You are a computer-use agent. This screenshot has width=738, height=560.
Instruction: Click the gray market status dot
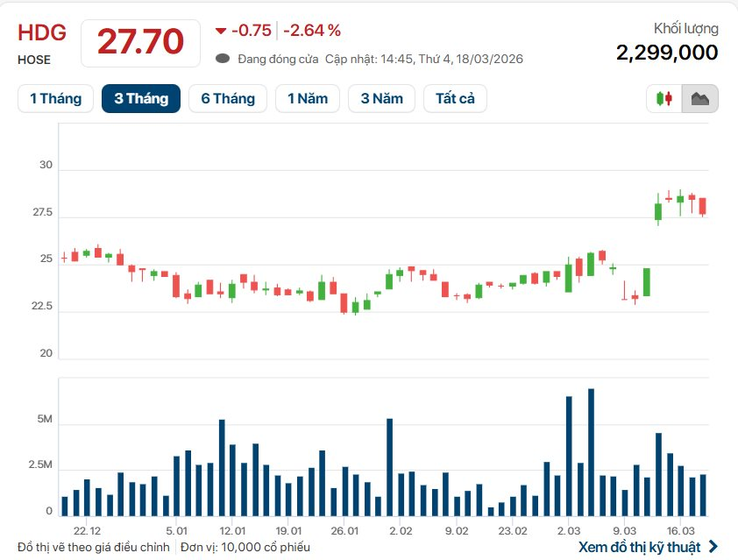coord(223,59)
